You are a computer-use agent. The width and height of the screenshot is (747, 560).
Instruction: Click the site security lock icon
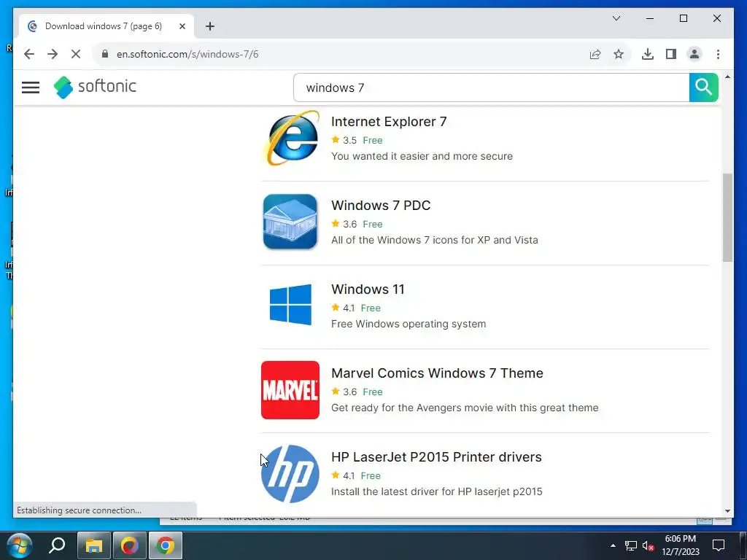coord(105,54)
